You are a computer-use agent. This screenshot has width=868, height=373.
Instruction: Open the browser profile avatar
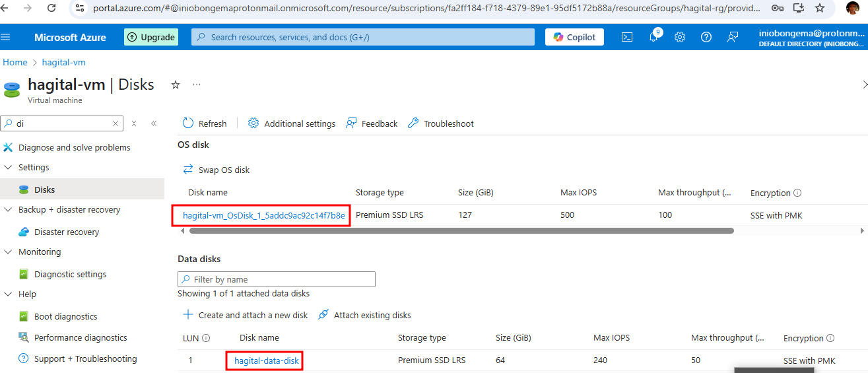[x=852, y=9]
